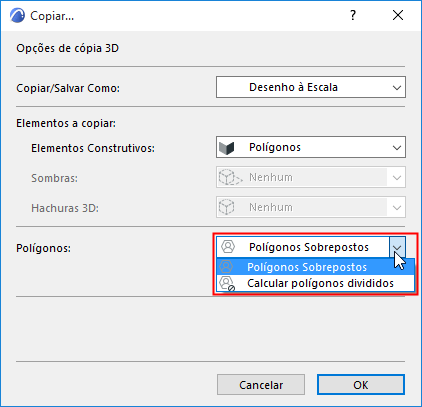Confirm with the OK button

[x=361, y=385]
